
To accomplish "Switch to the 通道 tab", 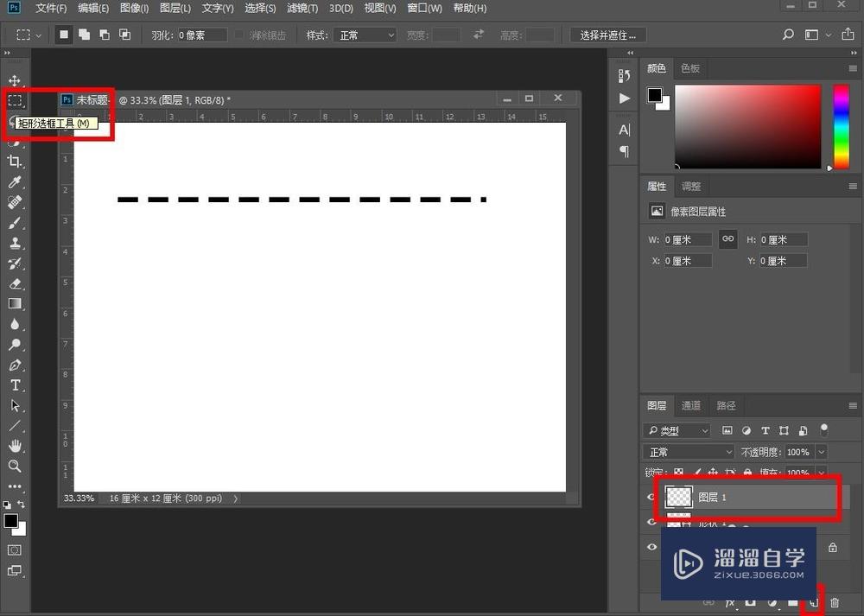I will click(x=691, y=405).
